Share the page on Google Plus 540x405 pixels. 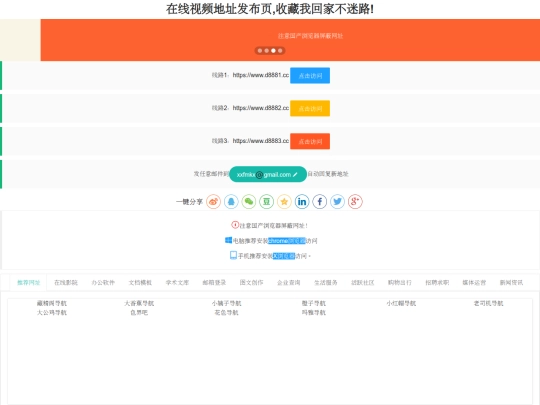click(x=355, y=201)
